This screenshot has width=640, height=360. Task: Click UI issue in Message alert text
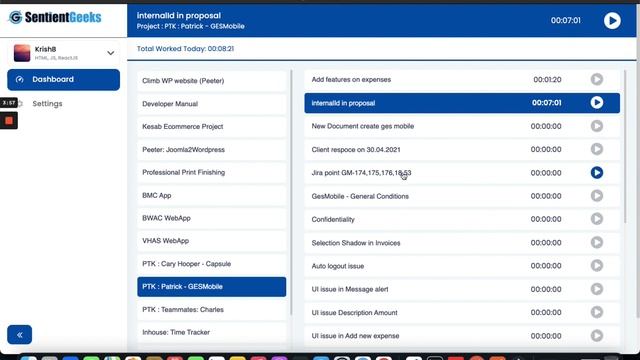tap(350, 289)
